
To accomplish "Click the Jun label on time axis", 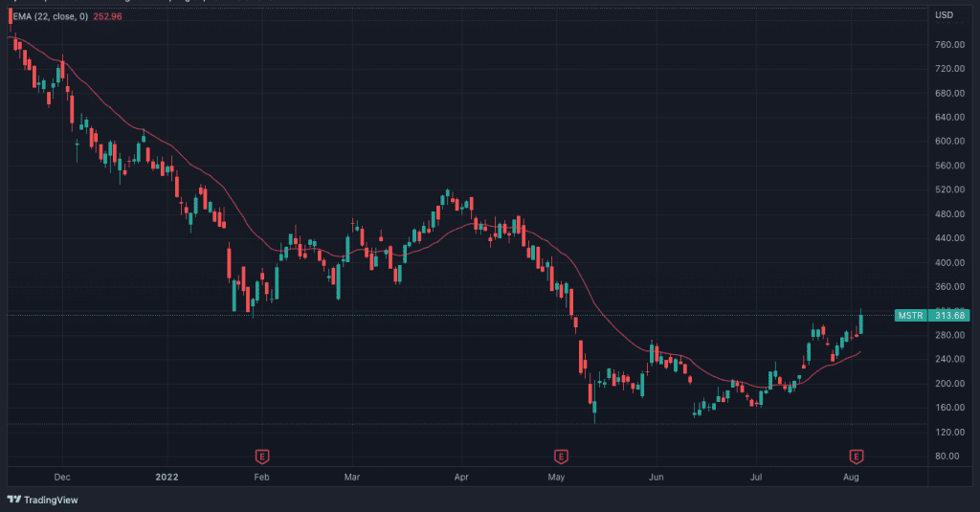I will 656,477.
